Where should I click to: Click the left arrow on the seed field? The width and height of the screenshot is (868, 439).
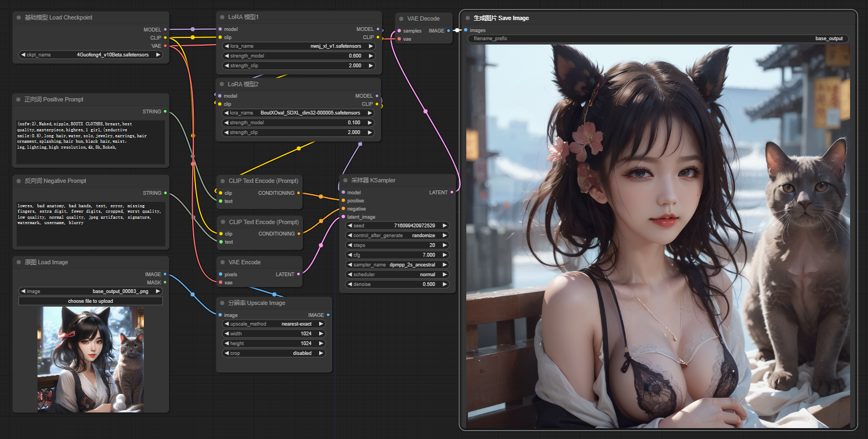click(x=350, y=226)
